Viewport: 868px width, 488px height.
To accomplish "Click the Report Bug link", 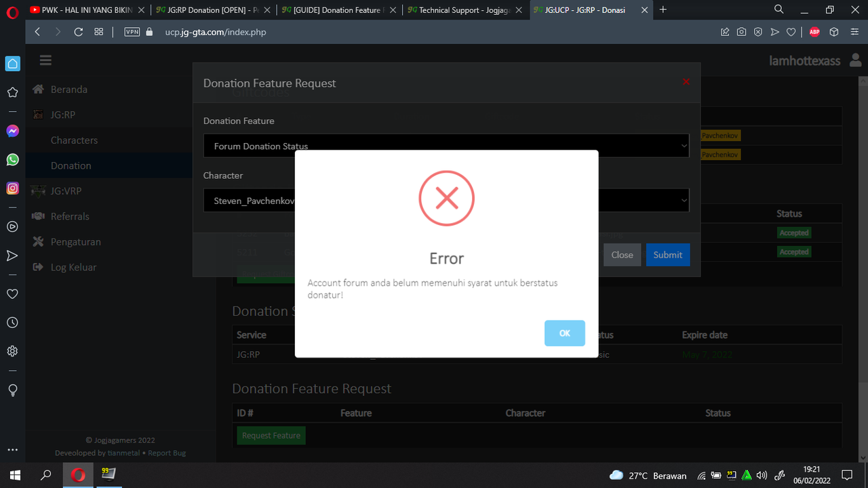I will [x=167, y=453].
